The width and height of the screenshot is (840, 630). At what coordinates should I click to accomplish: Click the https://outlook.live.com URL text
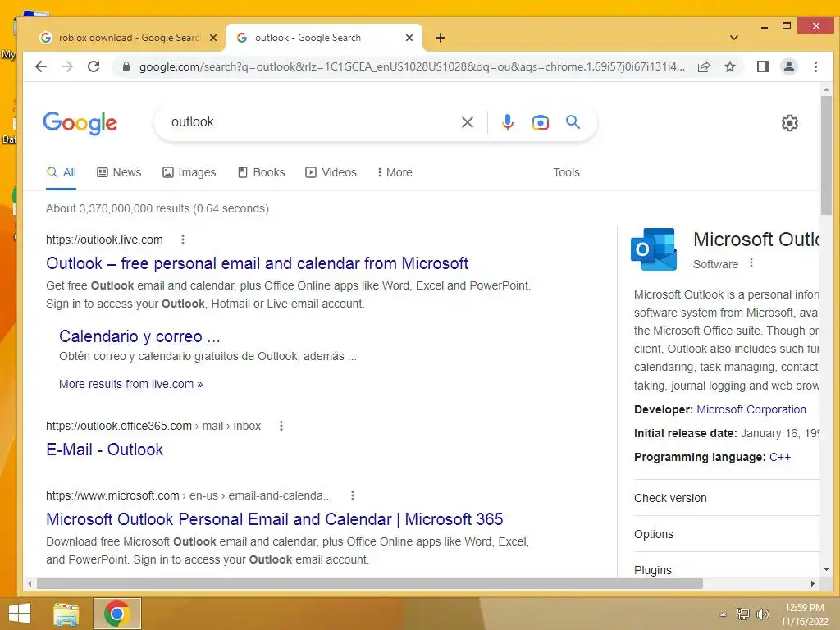[104, 240]
